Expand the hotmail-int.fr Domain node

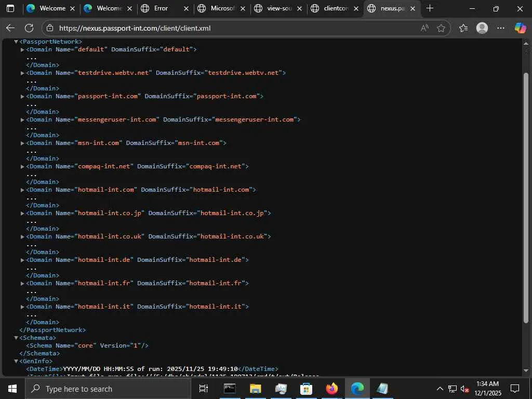tap(22, 283)
